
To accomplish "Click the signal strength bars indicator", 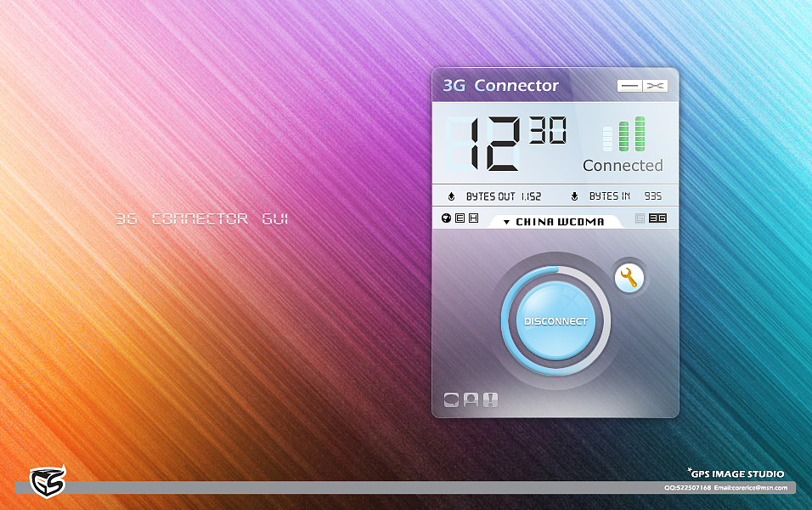I will 623,133.
